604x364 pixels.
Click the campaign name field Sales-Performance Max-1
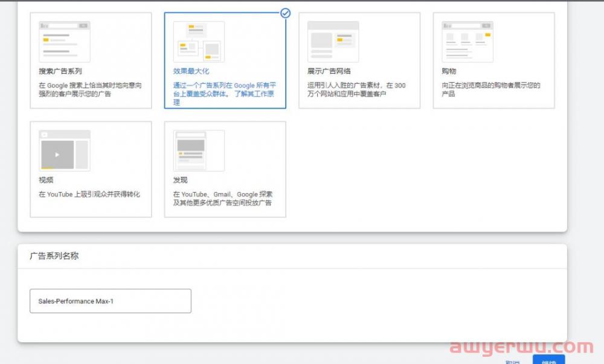(x=111, y=301)
